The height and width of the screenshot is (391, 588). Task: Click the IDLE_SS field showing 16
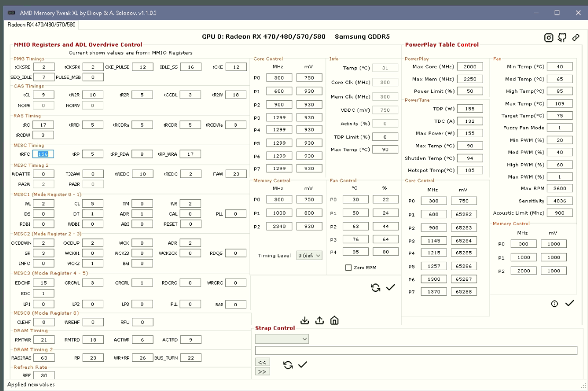191,67
